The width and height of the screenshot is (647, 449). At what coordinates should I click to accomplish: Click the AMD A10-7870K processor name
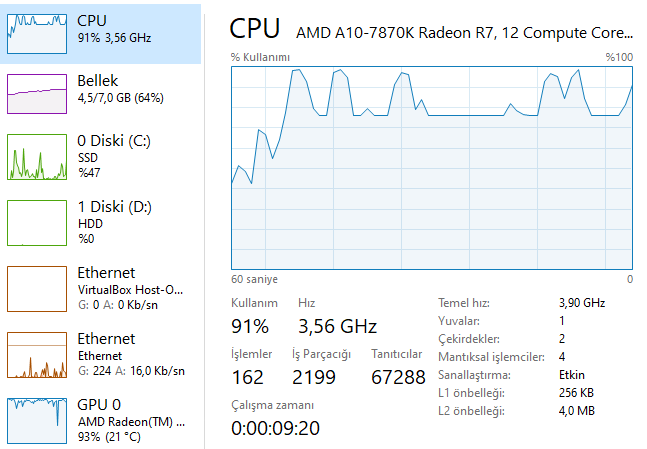pyautogui.click(x=464, y=31)
